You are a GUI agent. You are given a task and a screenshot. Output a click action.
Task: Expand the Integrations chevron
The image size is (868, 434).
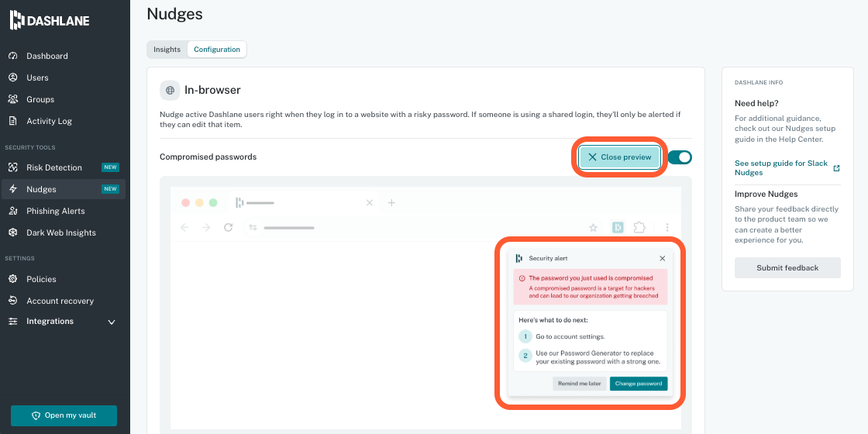pos(112,322)
